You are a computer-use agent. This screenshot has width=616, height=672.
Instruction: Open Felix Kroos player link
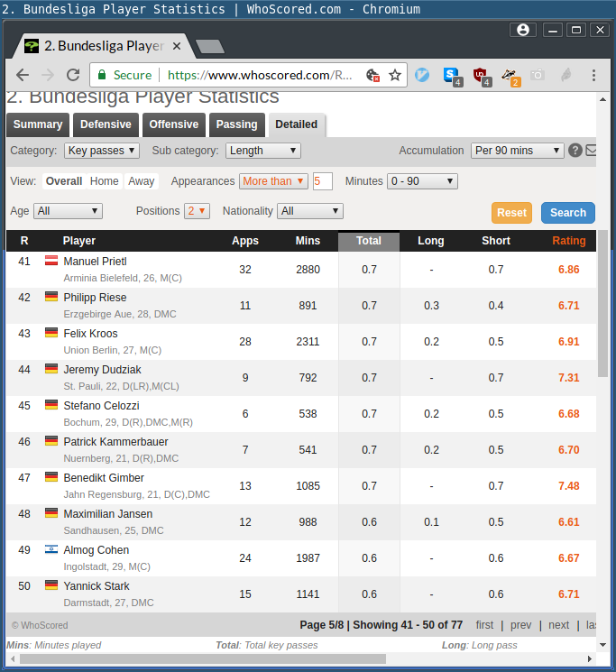(x=90, y=334)
